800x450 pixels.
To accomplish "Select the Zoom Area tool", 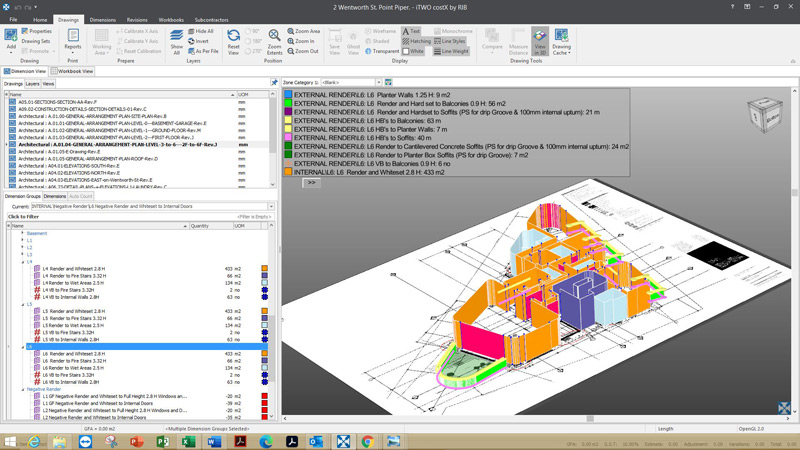I will pyautogui.click(x=304, y=31).
